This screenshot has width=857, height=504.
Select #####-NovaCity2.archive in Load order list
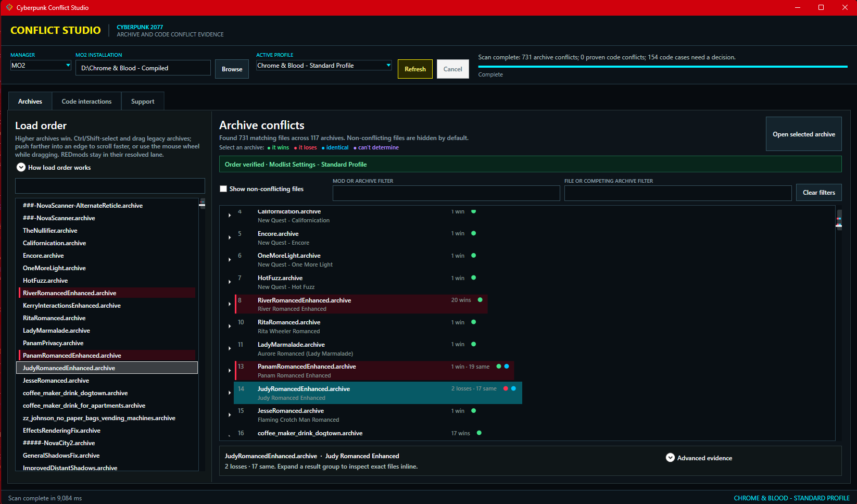point(107,443)
